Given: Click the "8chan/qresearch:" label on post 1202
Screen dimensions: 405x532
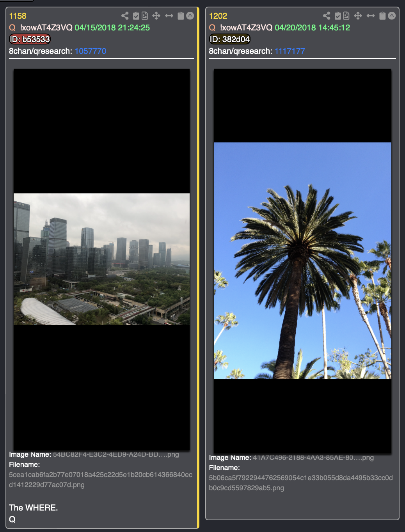Looking at the screenshot, I should coord(241,51).
